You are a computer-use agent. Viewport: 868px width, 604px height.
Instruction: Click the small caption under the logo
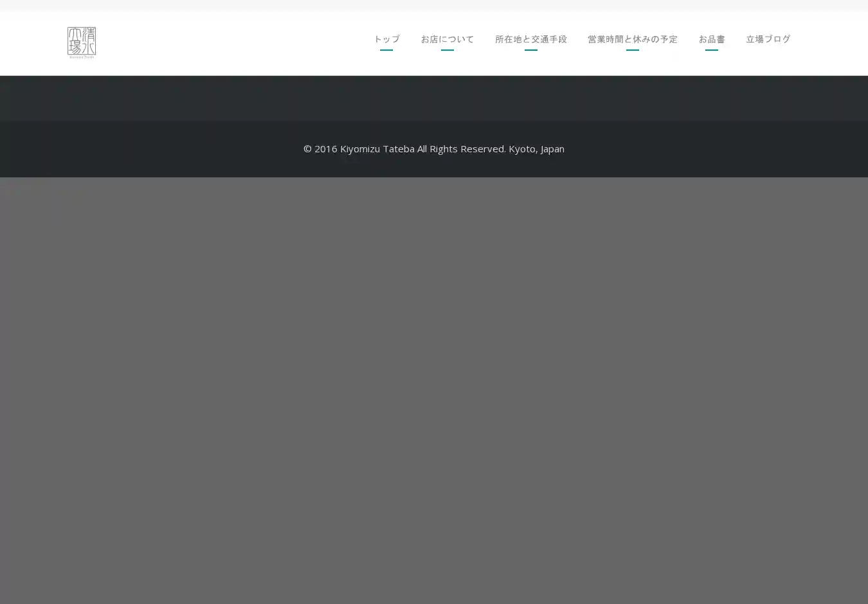(82, 57)
